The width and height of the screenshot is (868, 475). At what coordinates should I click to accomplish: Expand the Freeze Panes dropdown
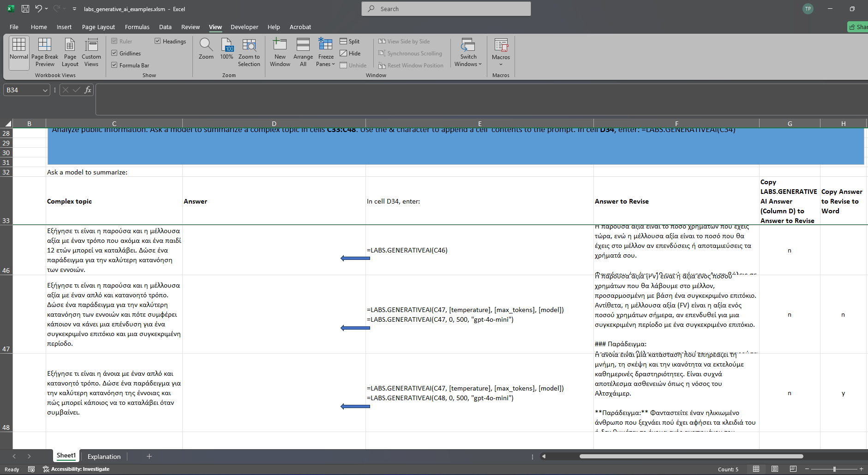point(326,60)
